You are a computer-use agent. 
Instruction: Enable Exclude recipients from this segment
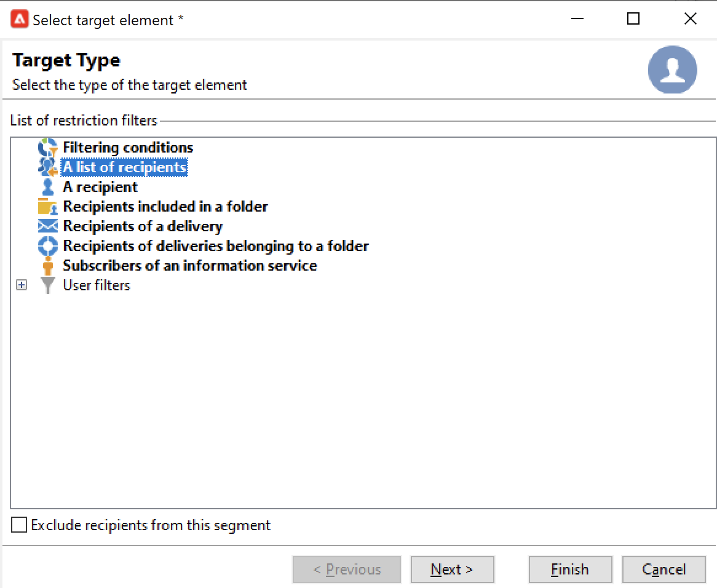click(20, 525)
